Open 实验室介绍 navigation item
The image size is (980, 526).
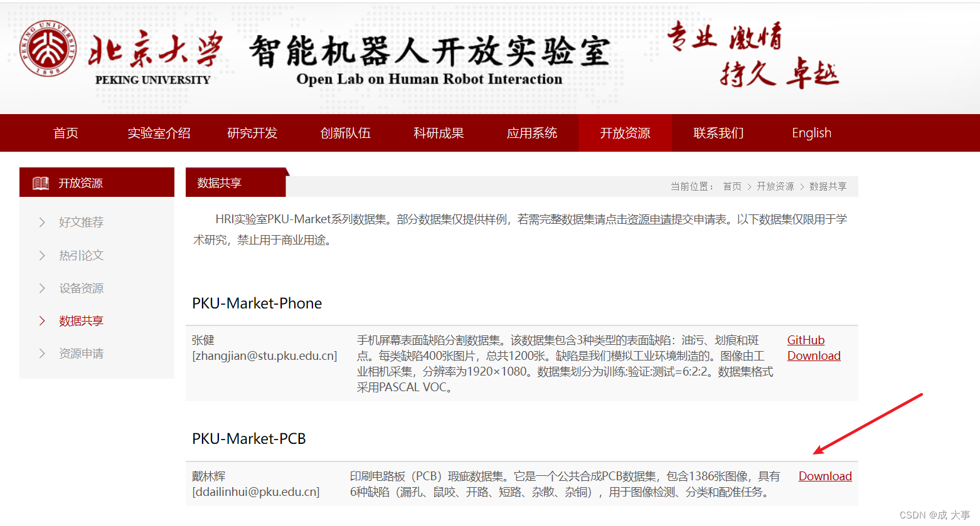pos(159,133)
